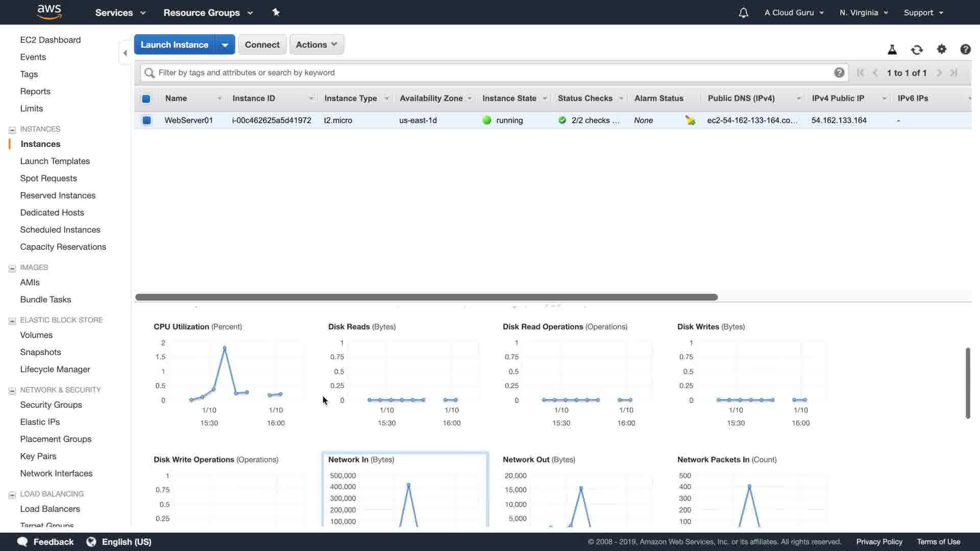This screenshot has height=551, width=980.
Task: Expand the N. Virginia region menu
Action: pos(864,13)
